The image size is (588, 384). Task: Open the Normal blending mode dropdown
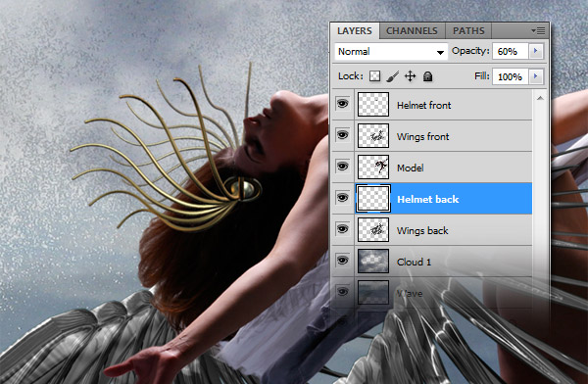coord(391,52)
